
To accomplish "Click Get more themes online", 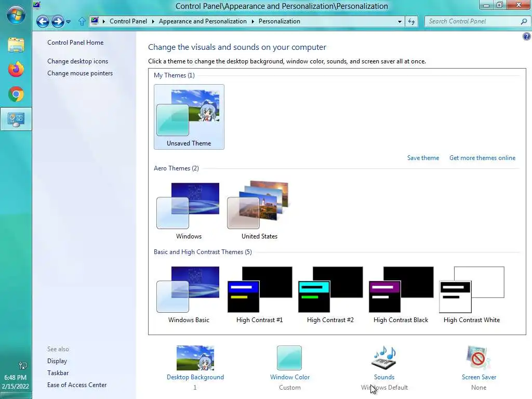I will [x=482, y=158].
